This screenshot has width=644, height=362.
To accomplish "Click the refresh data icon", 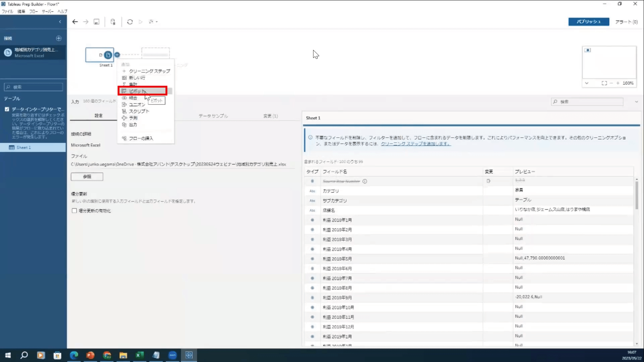I will pos(130,22).
